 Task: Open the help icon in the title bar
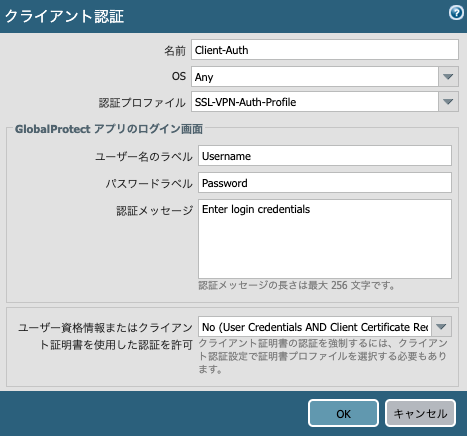click(x=456, y=13)
